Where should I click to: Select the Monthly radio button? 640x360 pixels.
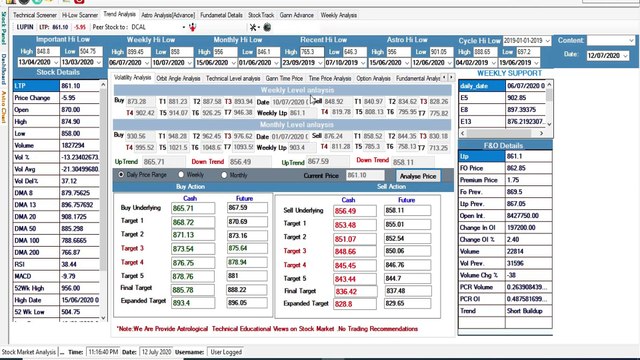(x=224, y=175)
